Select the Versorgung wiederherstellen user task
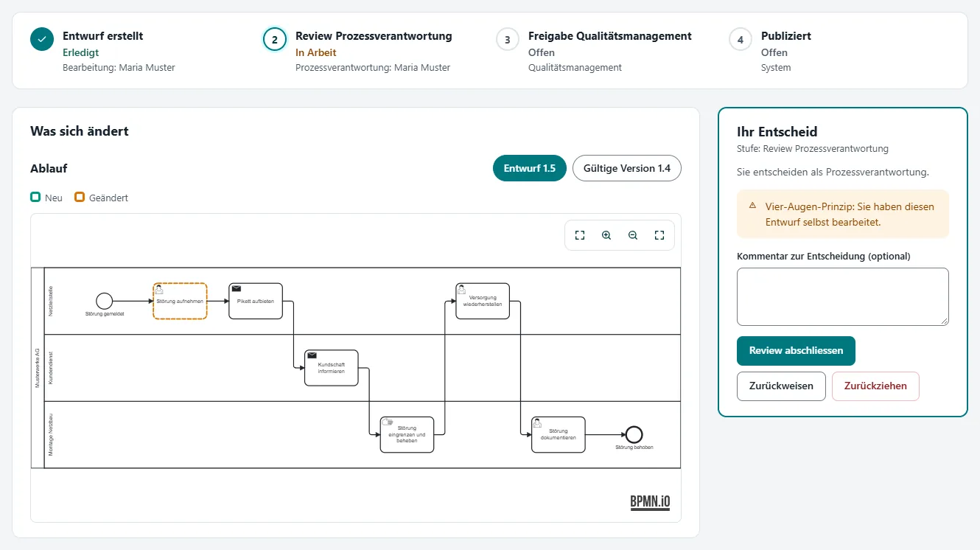This screenshot has width=980, height=550. 483,301
